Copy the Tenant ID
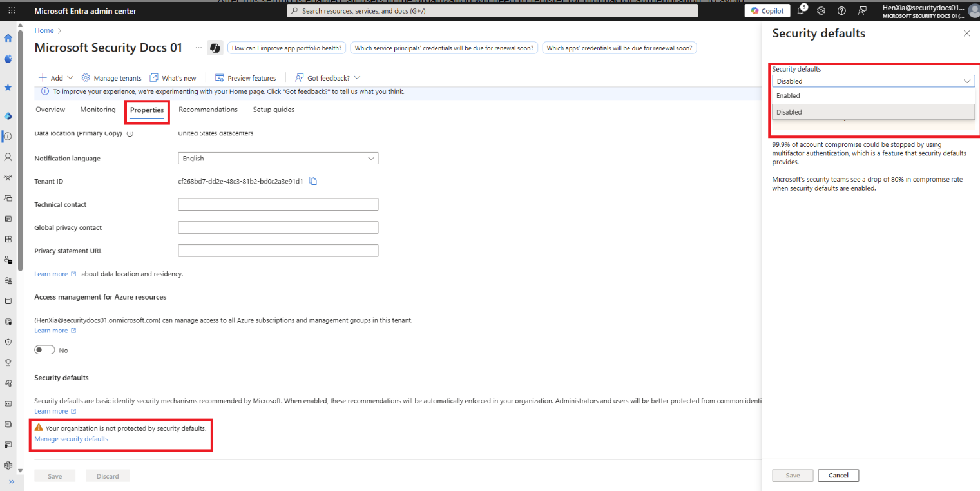The image size is (980, 491). click(314, 181)
